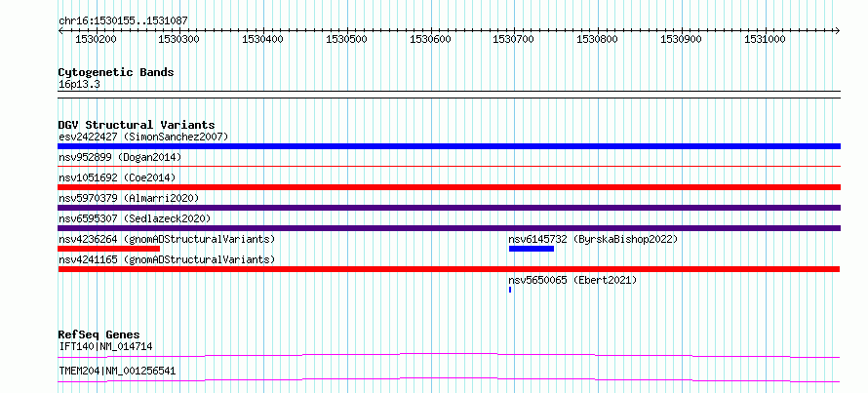
Task: Click the ruler's left end arrow
Action: click(x=60, y=30)
